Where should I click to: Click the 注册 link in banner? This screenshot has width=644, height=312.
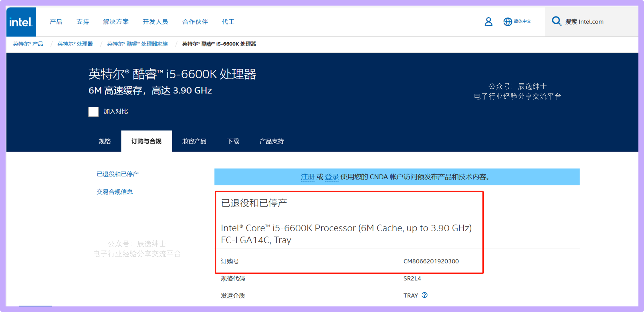pyautogui.click(x=307, y=177)
